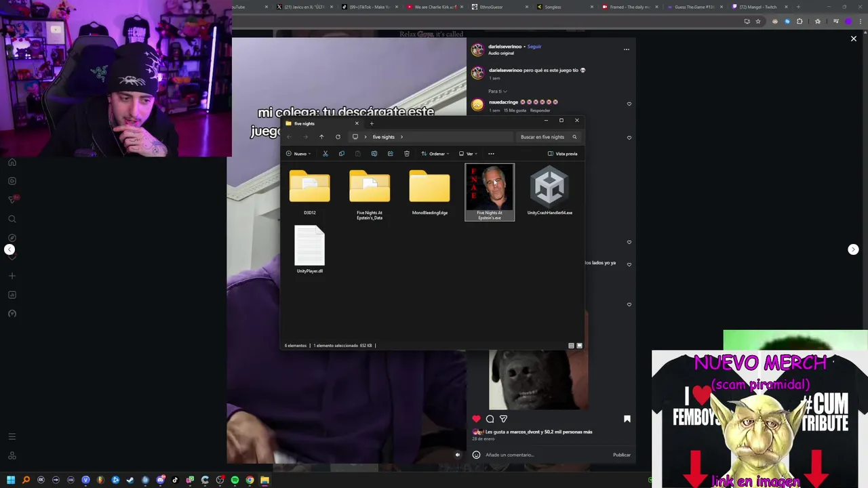
Task: Expand chevron before five nights in address bar
Action: [x=366, y=137]
